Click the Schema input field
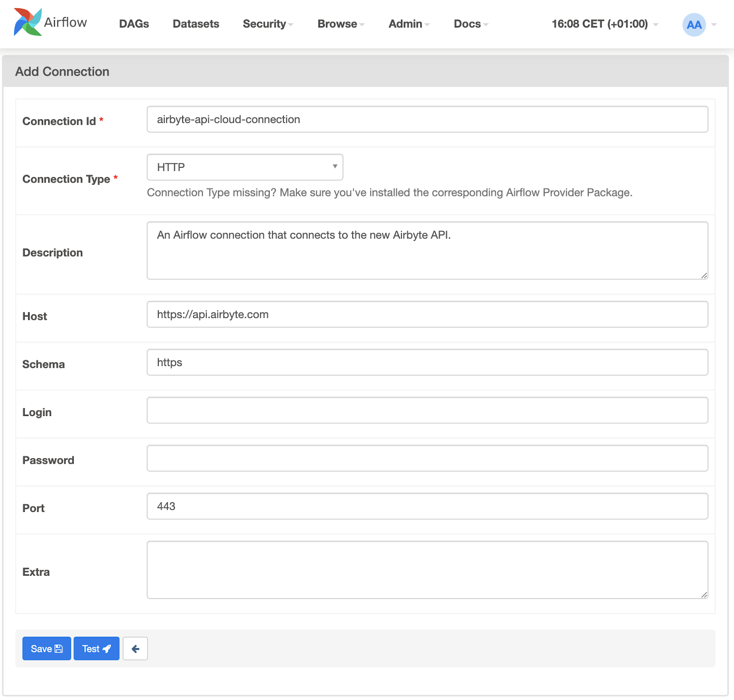Screen dimensions: 734x700 click(428, 362)
